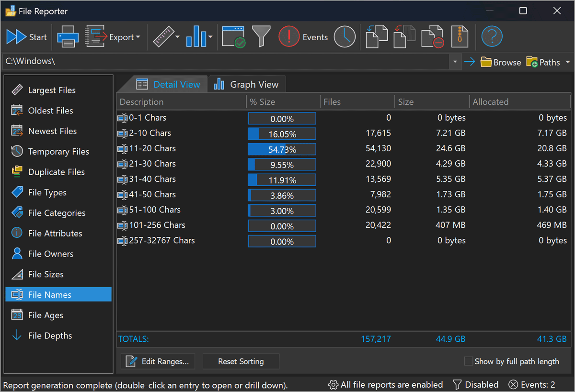This screenshot has width=575, height=392.
Task: Click the Start scan icon
Action: click(x=17, y=37)
